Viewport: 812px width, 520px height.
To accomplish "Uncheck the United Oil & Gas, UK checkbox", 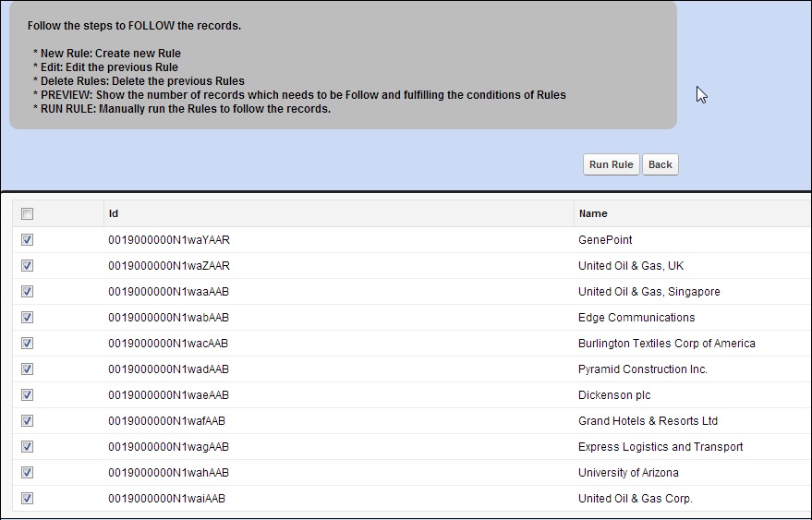I will click(x=27, y=266).
